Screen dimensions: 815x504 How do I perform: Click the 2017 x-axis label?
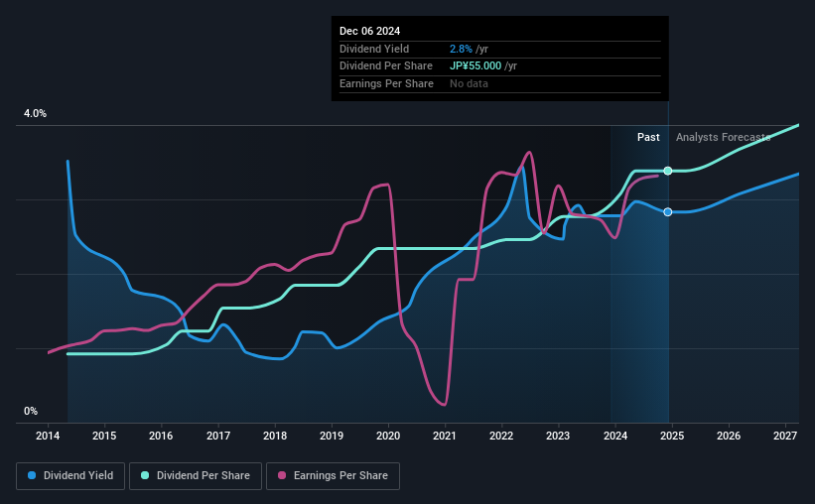click(x=217, y=436)
